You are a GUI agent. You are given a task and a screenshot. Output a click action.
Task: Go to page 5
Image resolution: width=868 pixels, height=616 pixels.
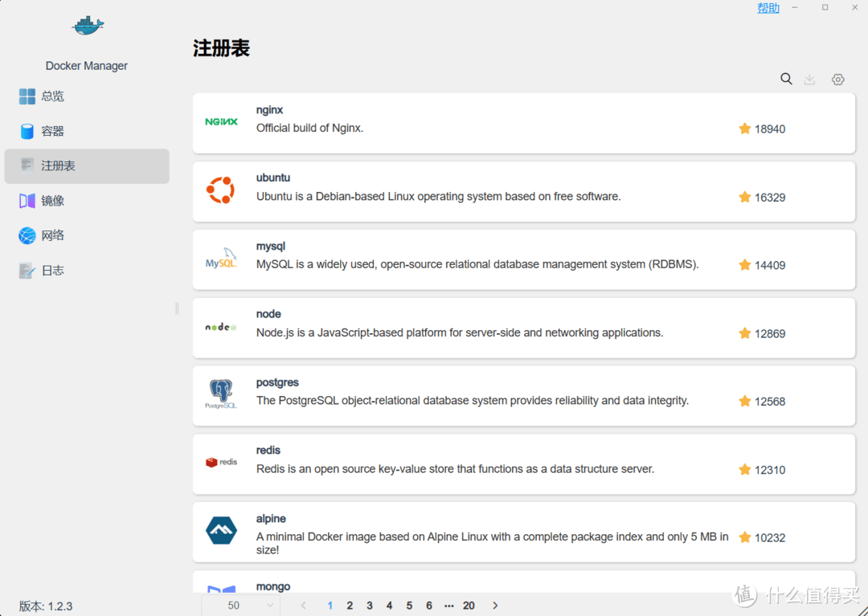(409, 606)
